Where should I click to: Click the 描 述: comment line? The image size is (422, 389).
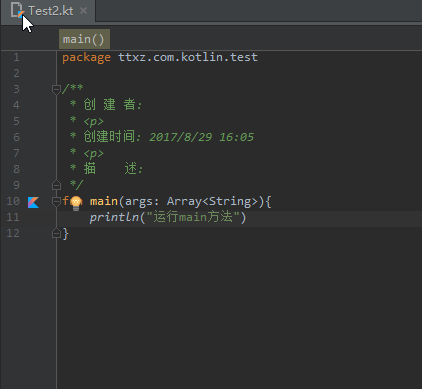[x=107, y=169]
